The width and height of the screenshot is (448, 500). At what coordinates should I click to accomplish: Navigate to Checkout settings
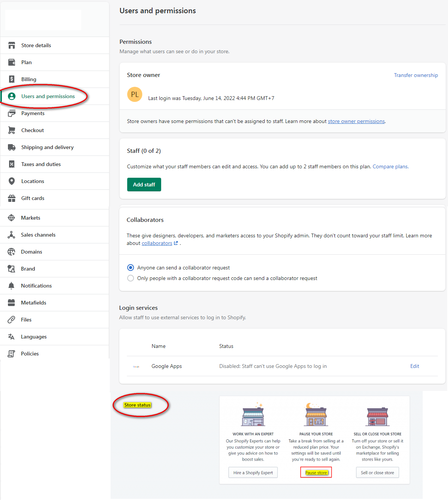(55, 130)
